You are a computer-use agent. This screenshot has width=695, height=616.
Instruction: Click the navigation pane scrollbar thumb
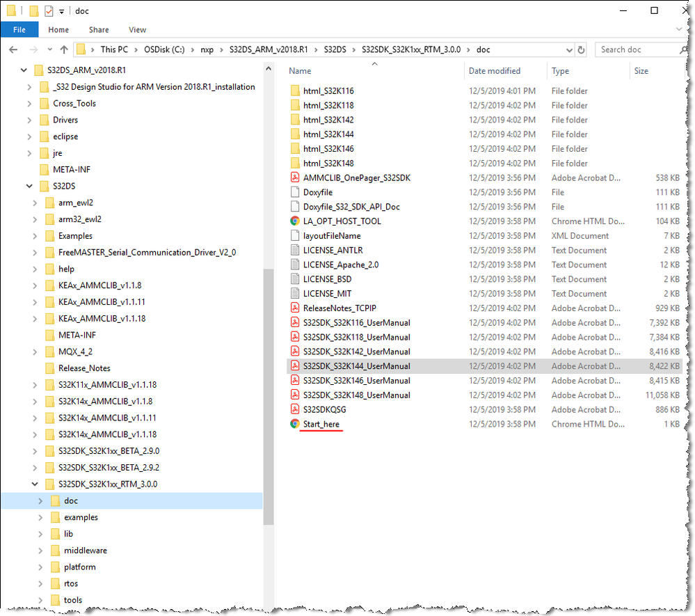268,397
